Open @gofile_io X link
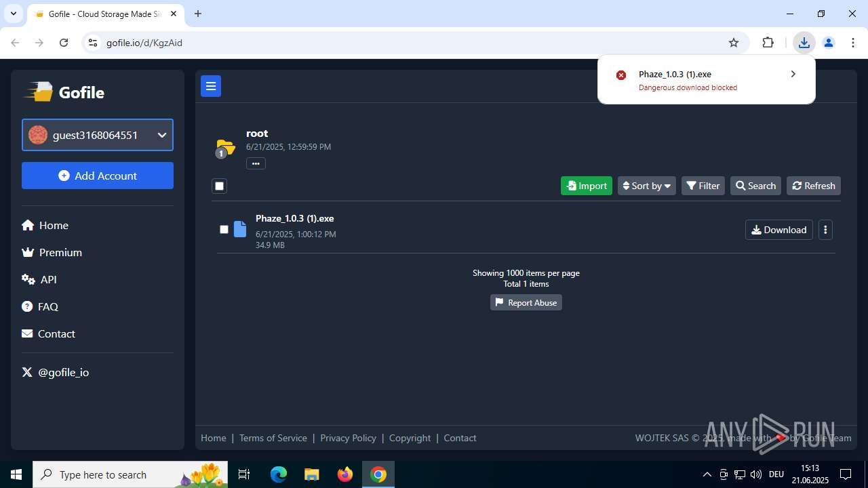 [56, 372]
